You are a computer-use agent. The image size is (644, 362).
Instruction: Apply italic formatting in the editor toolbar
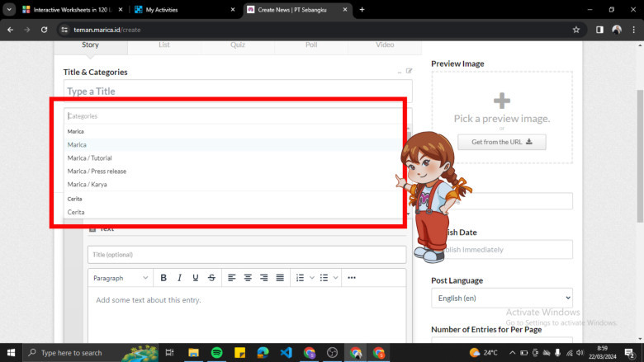pyautogui.click(x=179, y=278)
